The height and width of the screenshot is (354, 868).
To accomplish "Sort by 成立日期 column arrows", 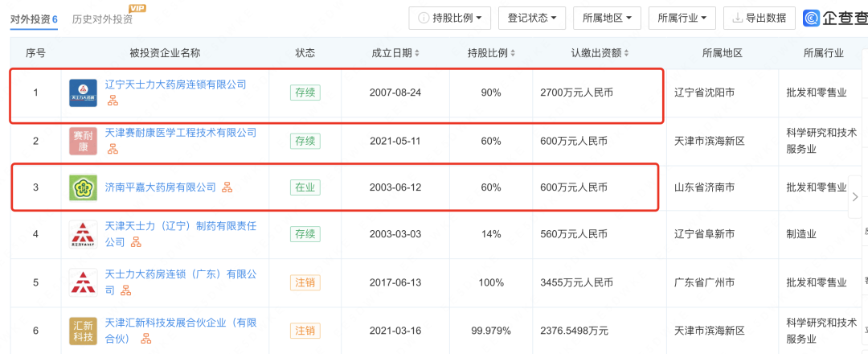I will point(417,53).
